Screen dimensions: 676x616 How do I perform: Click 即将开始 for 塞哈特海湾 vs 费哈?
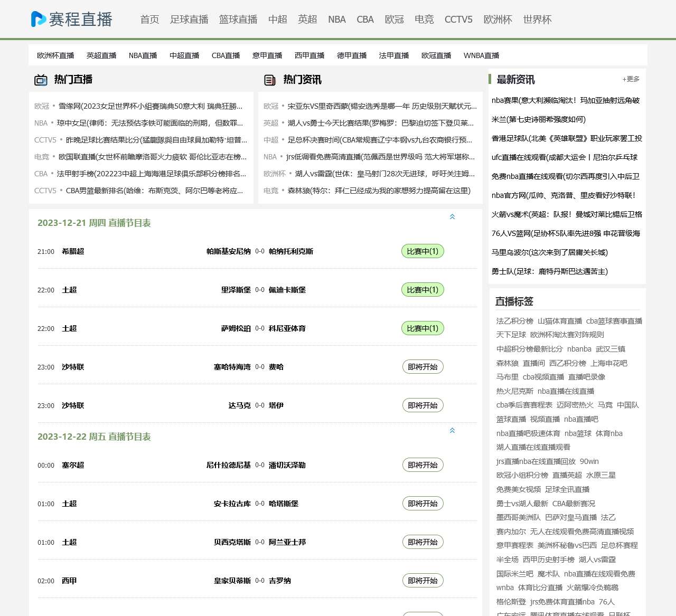pyautogui.click(x=422, y=367)
